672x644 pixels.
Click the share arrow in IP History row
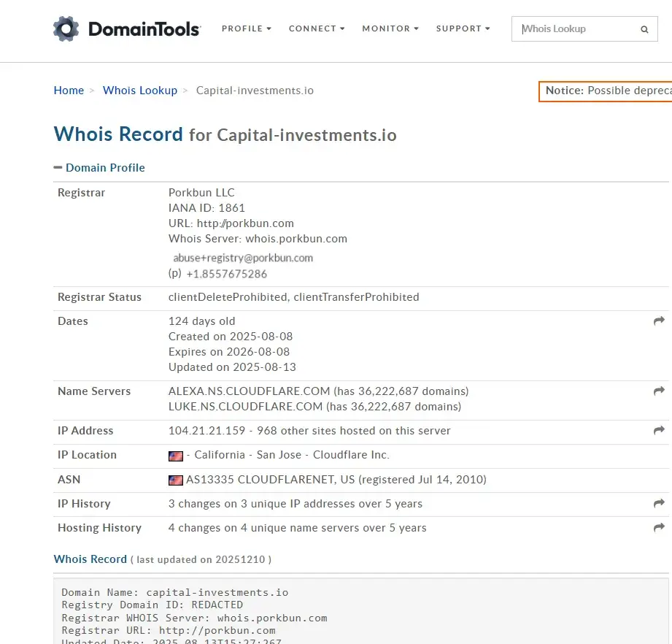click(x=659, y=503)
